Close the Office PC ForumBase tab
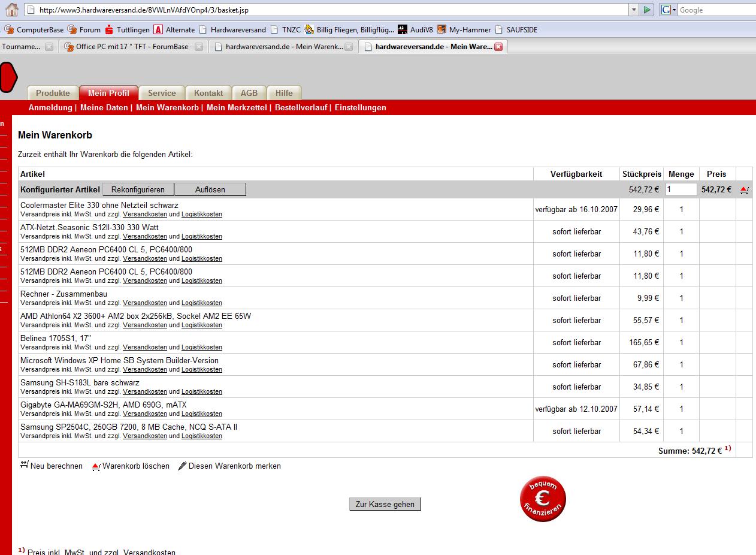This screenshot has height=555, width=756. (199, 47)
